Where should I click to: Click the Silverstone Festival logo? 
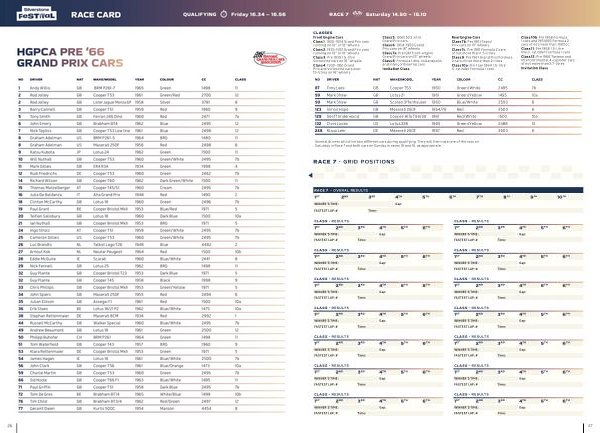point(37,14)
